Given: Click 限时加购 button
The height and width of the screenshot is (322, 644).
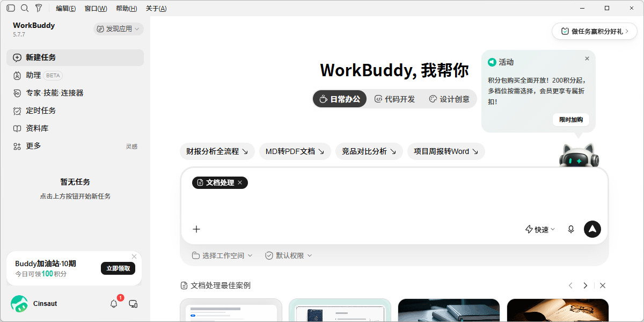Looking at the screenshot, I should tap(571, 120).
